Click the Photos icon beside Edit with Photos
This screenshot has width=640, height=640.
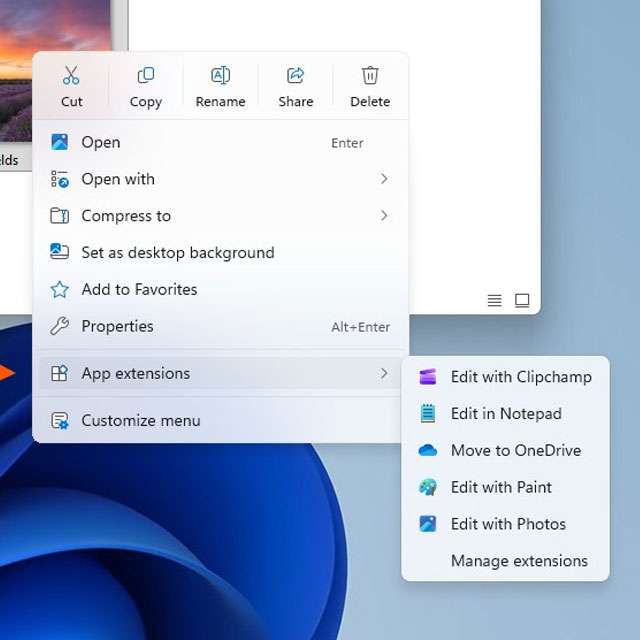click(x=428, y=524)
